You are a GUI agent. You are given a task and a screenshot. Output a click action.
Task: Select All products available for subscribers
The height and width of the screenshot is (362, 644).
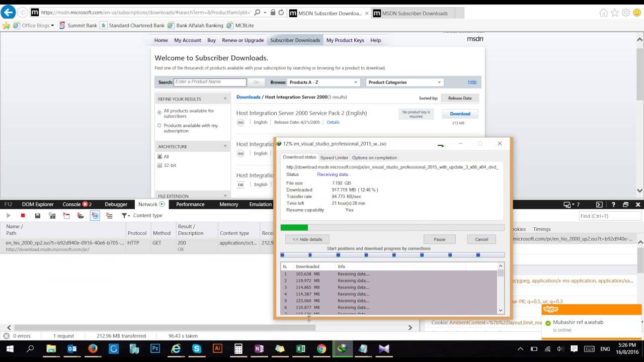pos(159,113)
